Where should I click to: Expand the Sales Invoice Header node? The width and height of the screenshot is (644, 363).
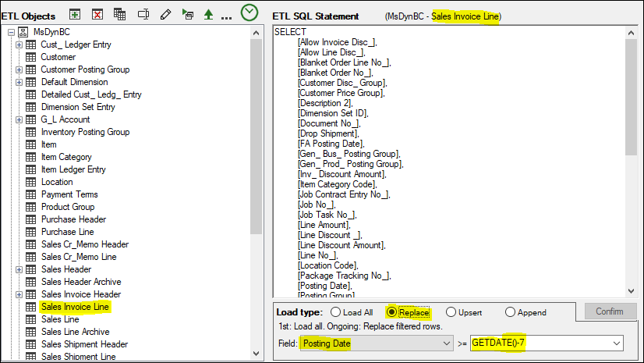(19, 294)
